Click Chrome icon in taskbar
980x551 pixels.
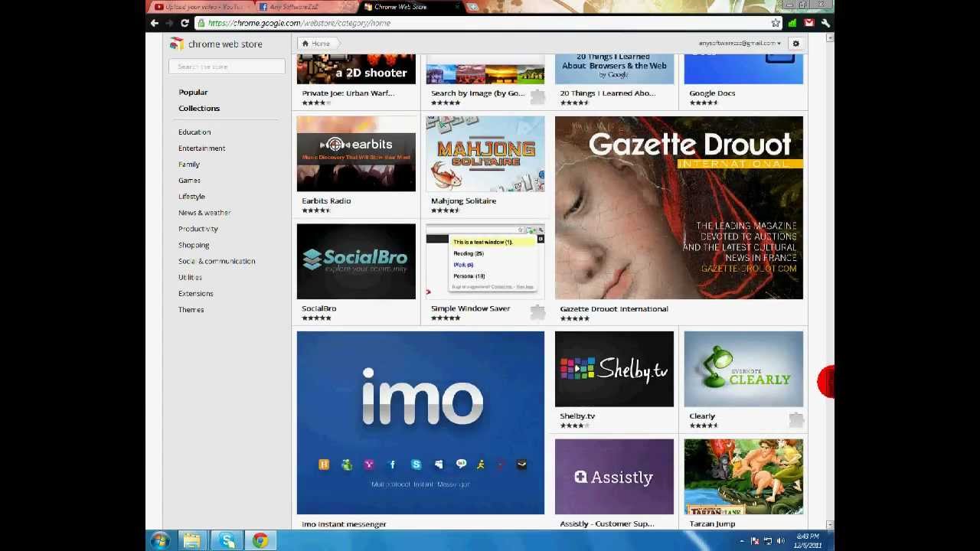[x=260, y=541]
